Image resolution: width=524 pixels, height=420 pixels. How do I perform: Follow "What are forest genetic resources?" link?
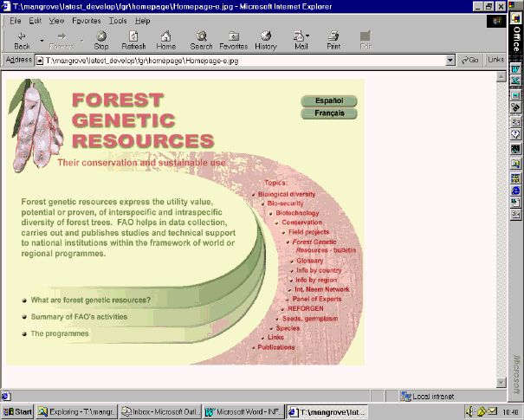[x=90, y=300]
